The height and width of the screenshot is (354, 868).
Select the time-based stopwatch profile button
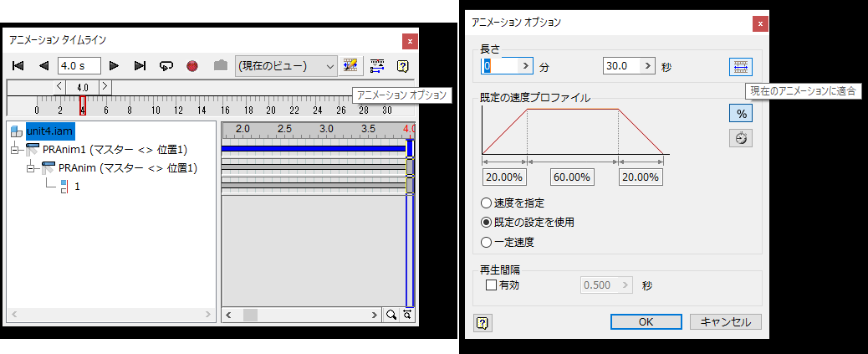(741, 138)
